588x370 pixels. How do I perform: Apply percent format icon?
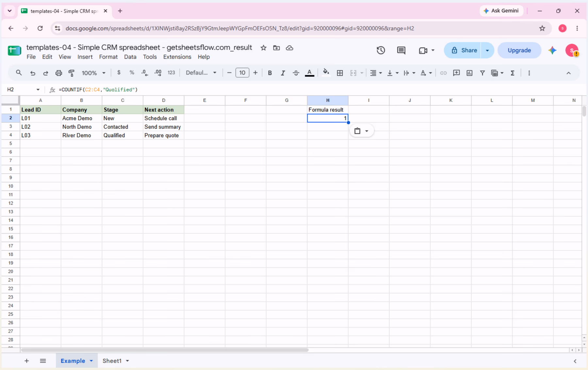click(132, 73)
